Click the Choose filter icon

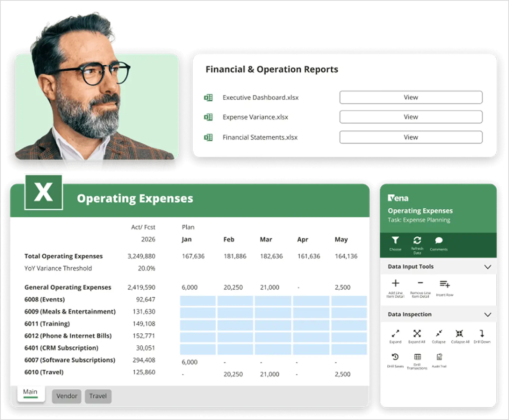click(395, 240)
